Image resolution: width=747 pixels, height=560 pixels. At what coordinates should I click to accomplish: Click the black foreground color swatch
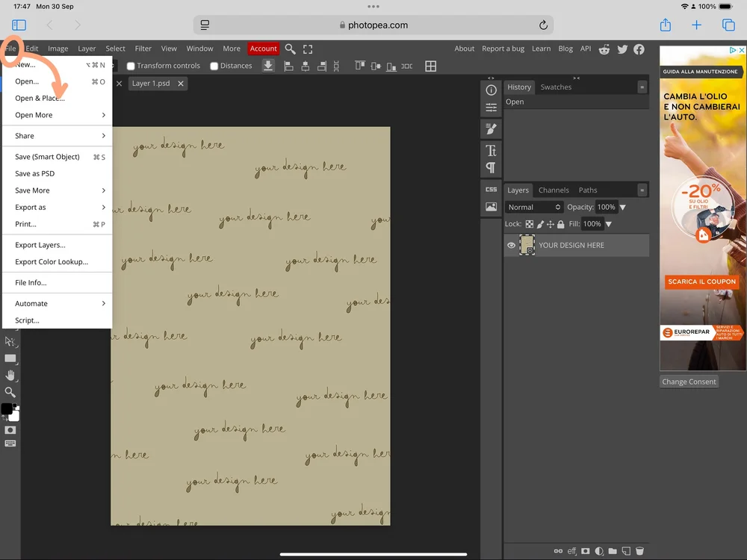pos(6,408)
